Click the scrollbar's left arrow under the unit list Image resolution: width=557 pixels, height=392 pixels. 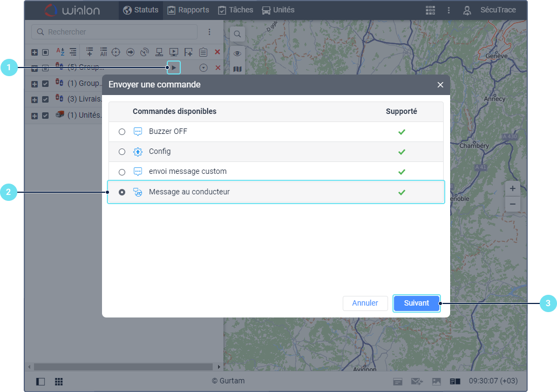[29, 367]
